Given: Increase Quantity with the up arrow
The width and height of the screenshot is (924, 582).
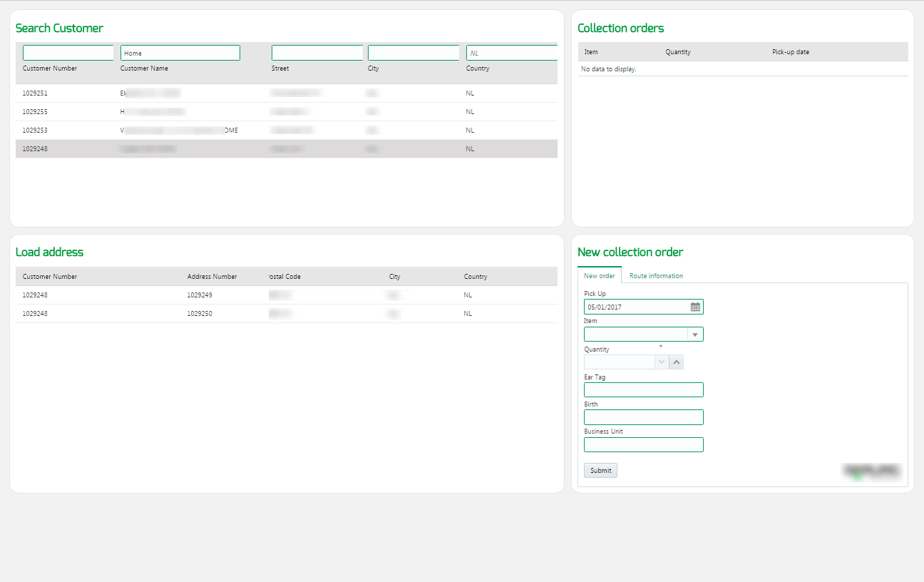Looking at the screenshot, I should tap(677, 362).
